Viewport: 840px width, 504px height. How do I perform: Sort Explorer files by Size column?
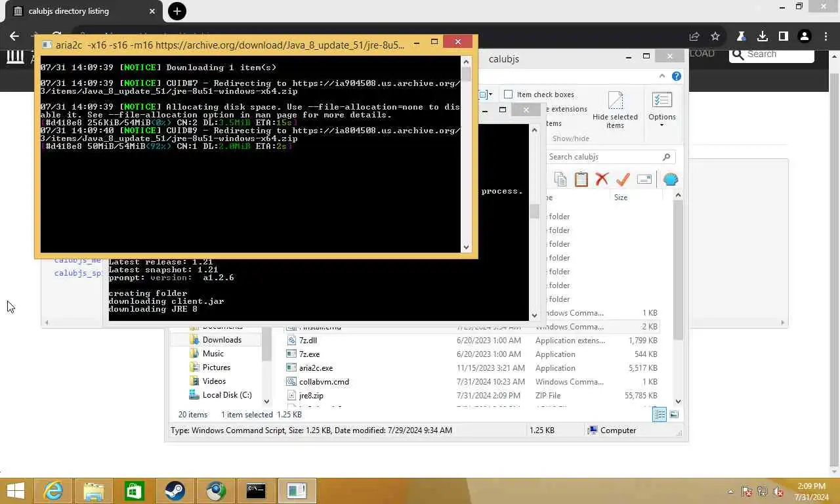[x=620, y=197]
